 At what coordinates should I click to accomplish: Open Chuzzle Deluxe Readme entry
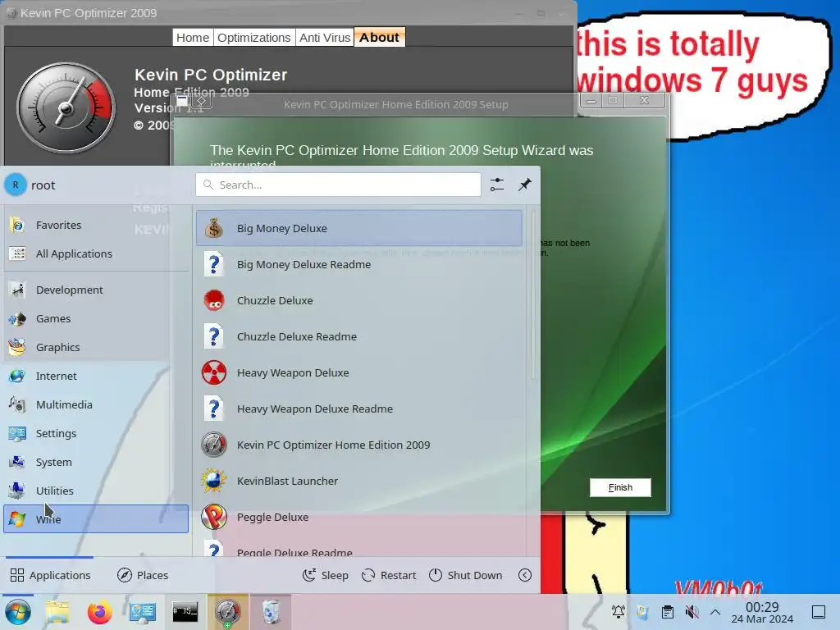point(359,336)
